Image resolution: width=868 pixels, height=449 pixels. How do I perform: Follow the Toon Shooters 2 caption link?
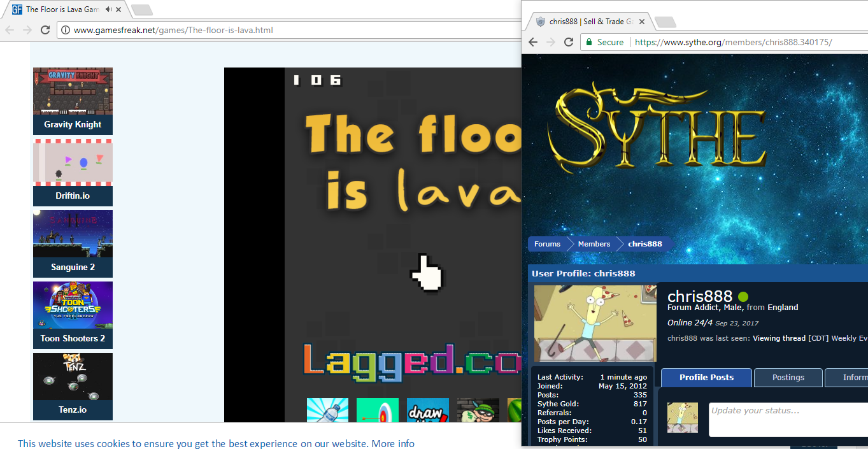[73, 339]
